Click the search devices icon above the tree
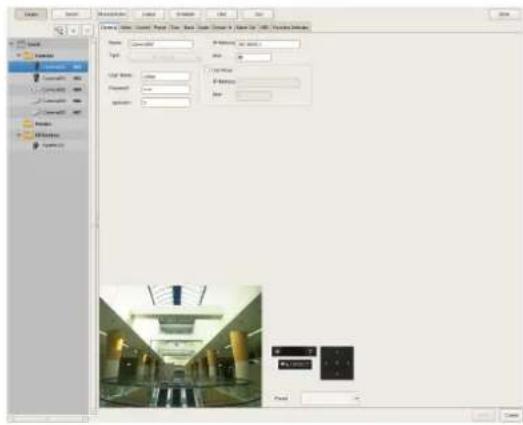The width and height of the screenshot is (523, 425). pyautogui.click(x=59, y=30)
